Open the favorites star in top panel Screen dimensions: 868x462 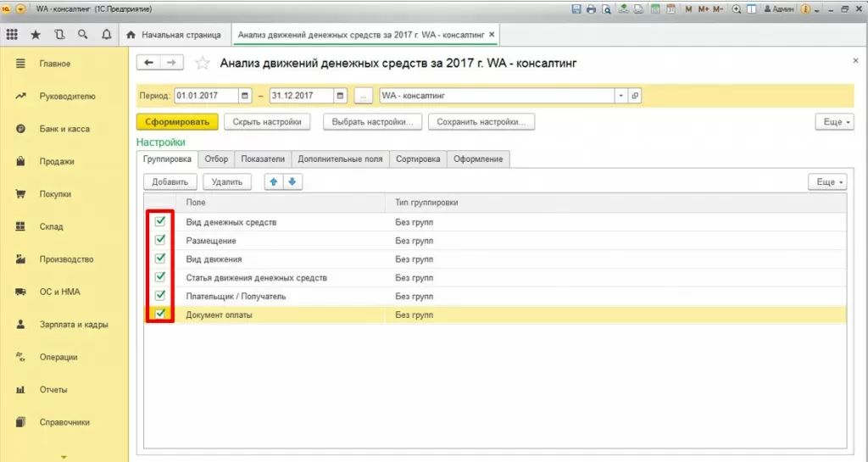pyautogui.click(x=36, y=34)
